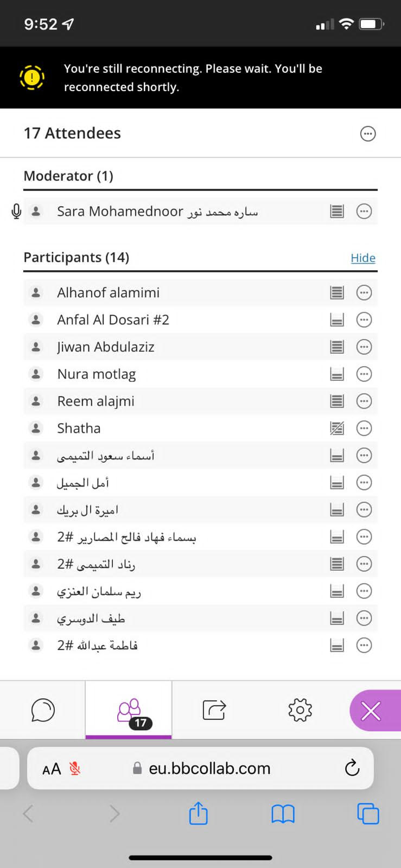This screenshot has width=401, height=868.
Task: Open the Safari AA page menu
Action: tap(52, 769)
